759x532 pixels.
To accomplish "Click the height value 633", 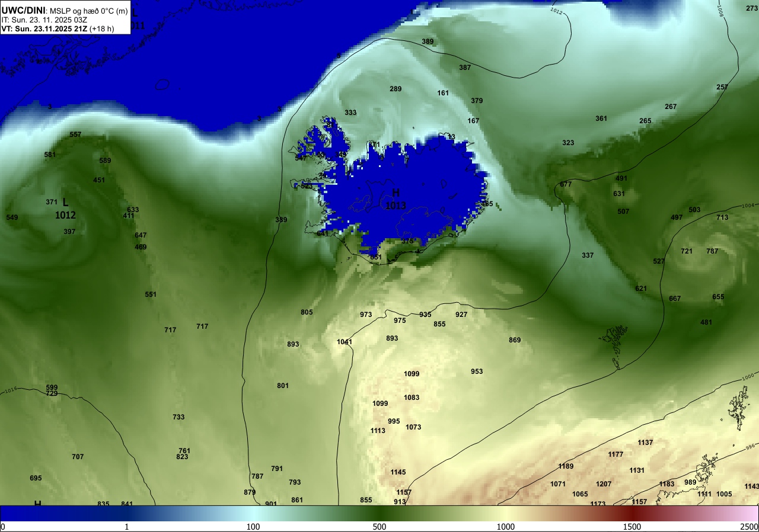I will [133, 210].
